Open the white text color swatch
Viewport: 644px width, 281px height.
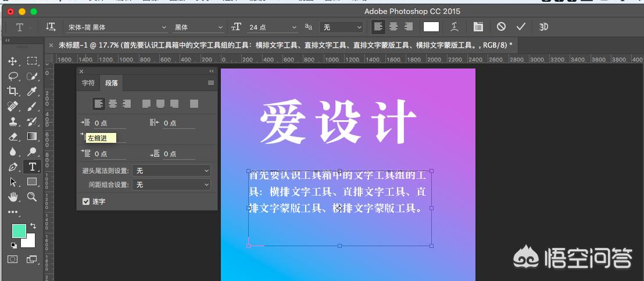(431, 27)
